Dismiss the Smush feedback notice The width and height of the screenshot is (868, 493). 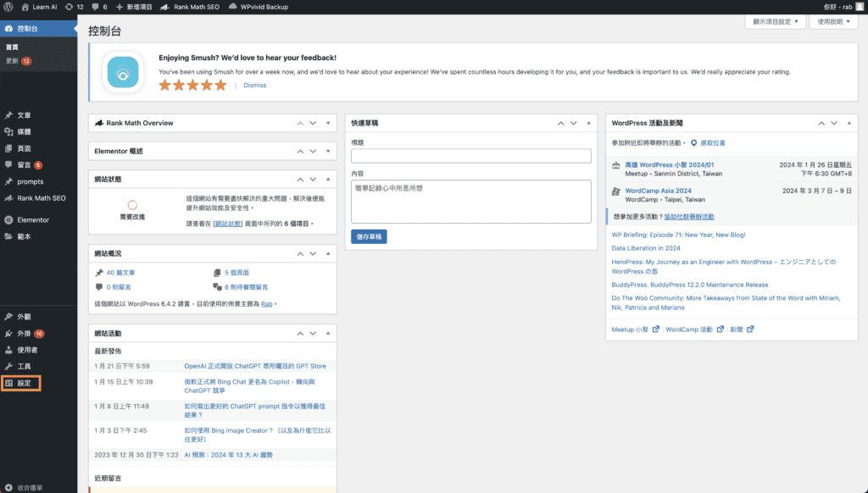pyautogui.click(x=254, y=86)
